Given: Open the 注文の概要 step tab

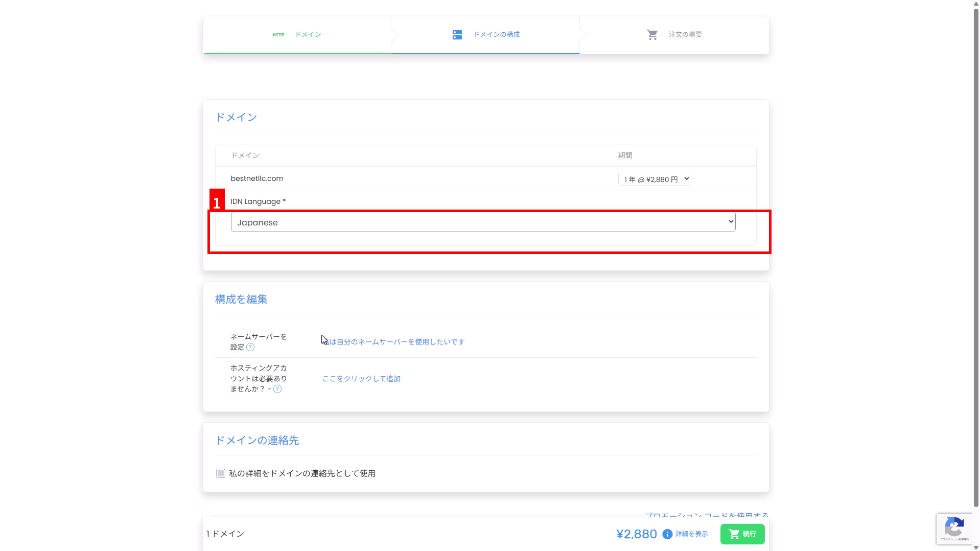Looking at the screenshot, I should [685, 35].
